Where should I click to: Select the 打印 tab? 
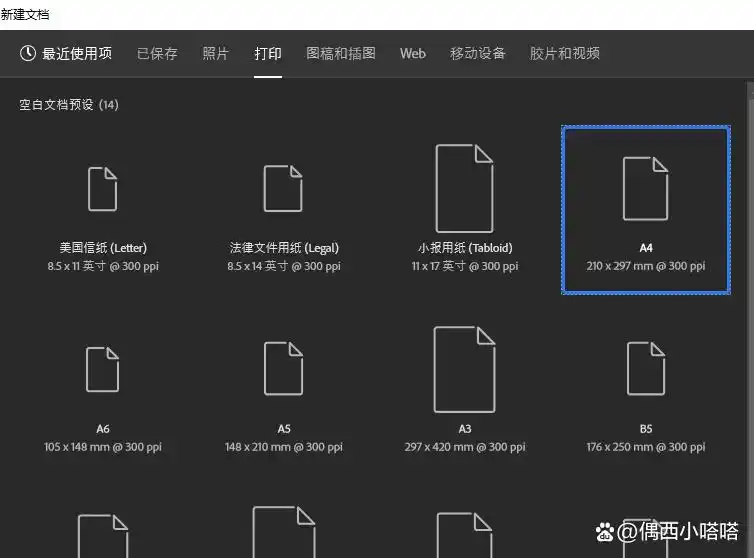(268, 53)
